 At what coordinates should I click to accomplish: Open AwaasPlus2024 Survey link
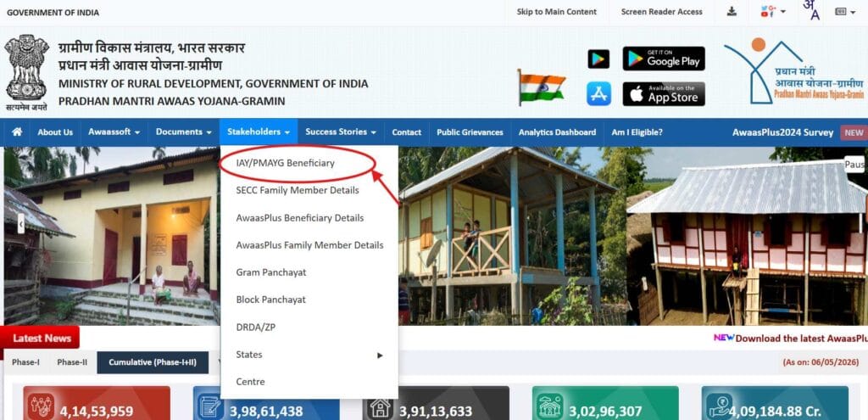782,132
